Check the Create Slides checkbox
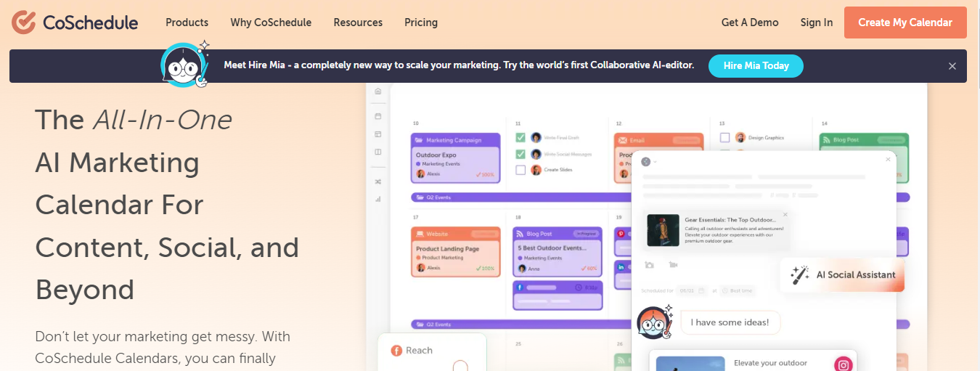The image size is (980, 371). (x=520, y=170)
